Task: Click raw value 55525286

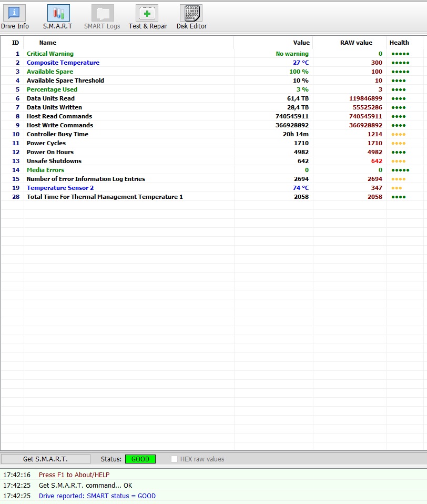Action: (x=367, y=107)
